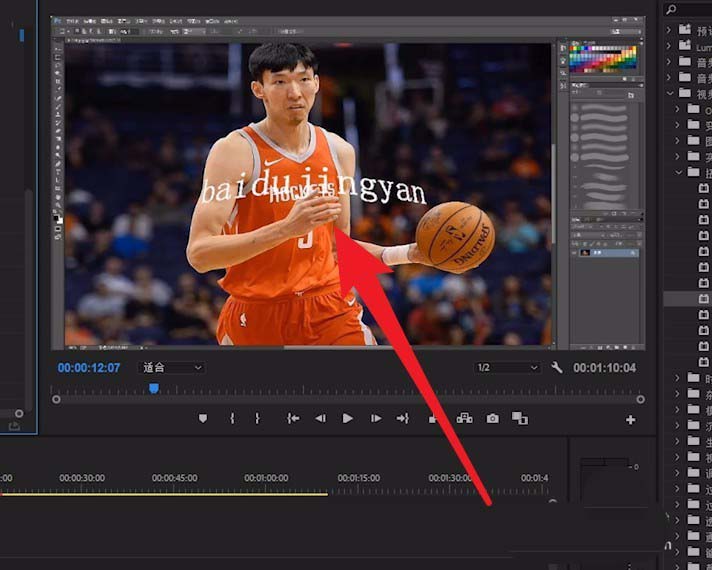The height and width of the screenshot is (570, 712).
Task: Collapse the 扭曲 subfolder
Action: [x=678, y=172]
